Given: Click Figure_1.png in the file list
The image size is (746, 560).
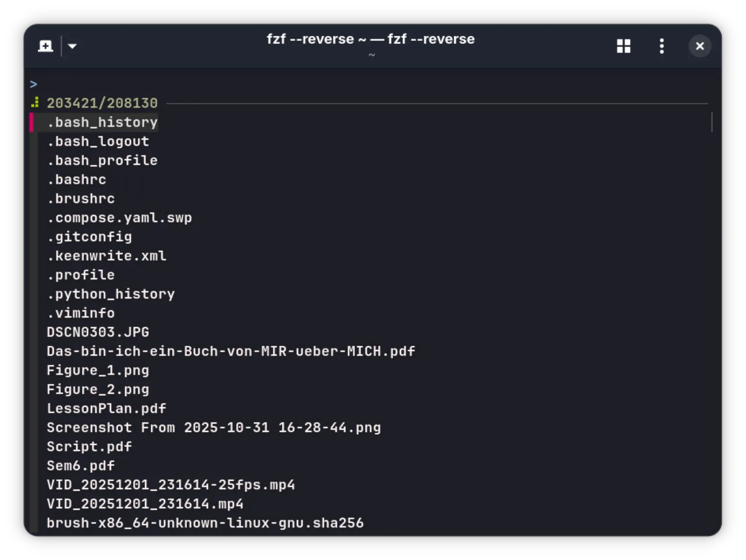Looking at the screenshot, I should tap(97, 370).
